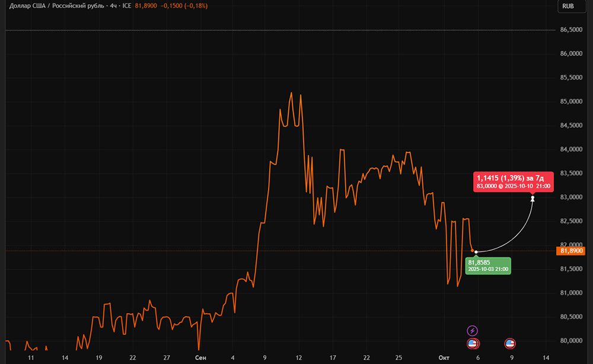Click the Окт month label on time axis
This screenshot has width=593, height=364.
[x=444, y=357]
